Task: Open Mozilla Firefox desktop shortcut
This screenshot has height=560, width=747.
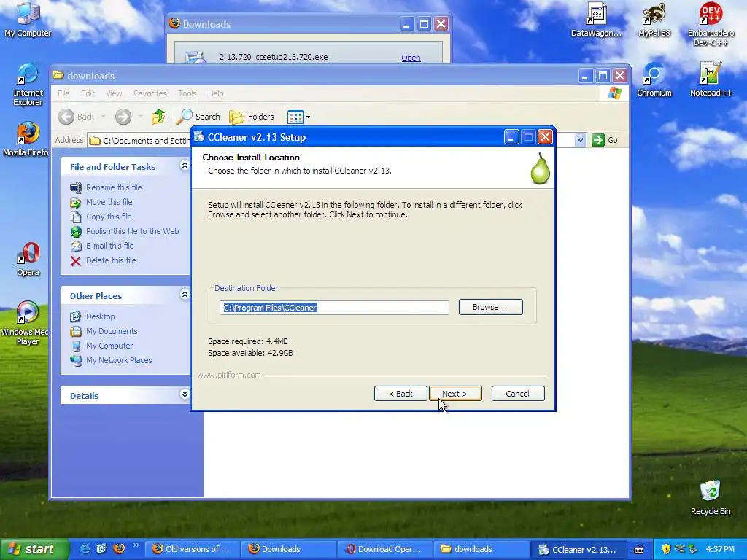Action: pyautogui.click(x=27, y=139)
